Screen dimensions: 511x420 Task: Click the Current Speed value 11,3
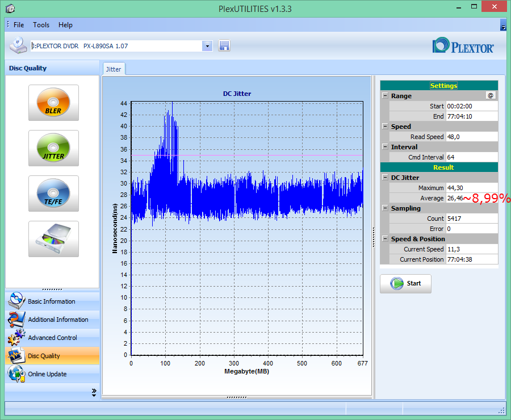[x=472, y=249]
